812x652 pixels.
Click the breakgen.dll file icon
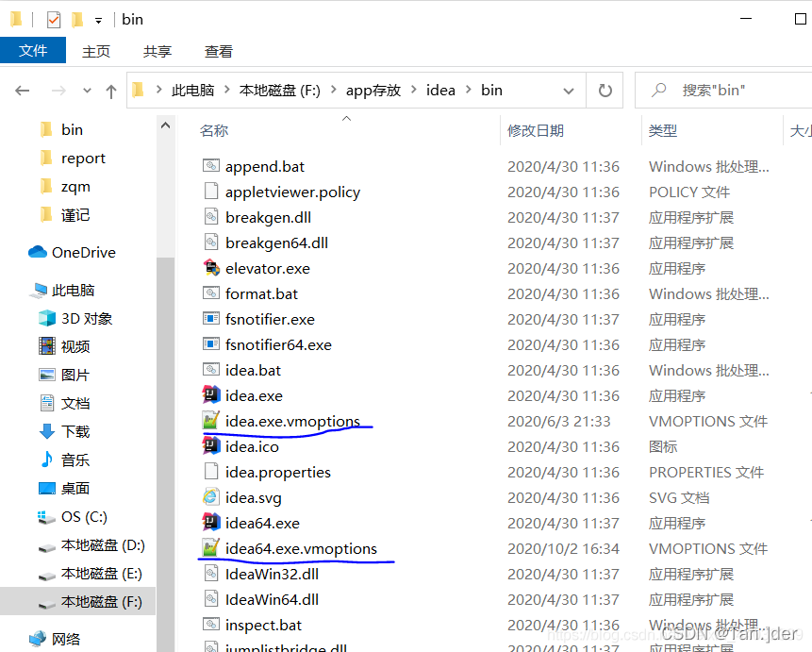(210, 217)
